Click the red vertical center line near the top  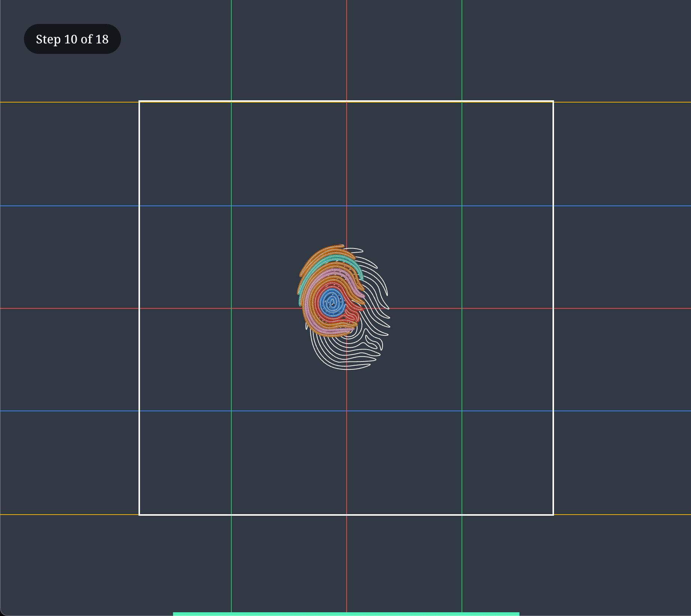coord(347,49)
